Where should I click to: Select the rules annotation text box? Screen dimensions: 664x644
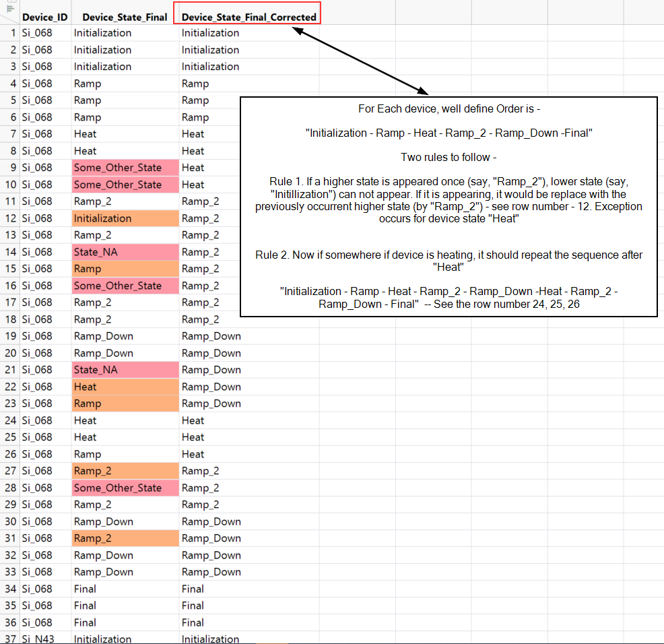pos(449,206)
